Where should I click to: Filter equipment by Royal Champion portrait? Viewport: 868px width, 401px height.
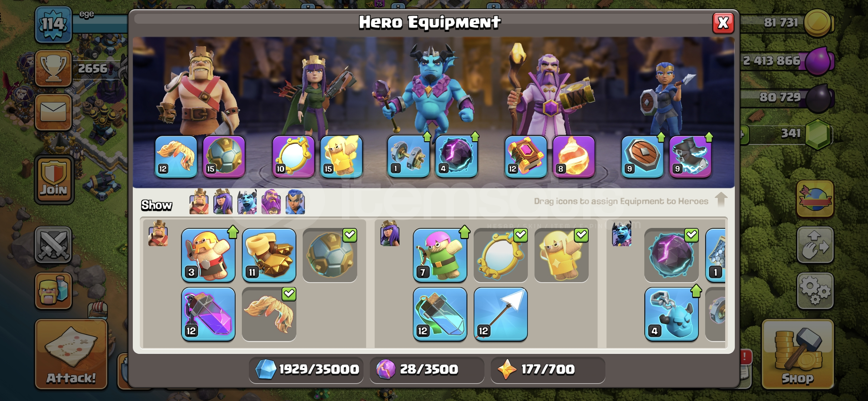point(295,202)
